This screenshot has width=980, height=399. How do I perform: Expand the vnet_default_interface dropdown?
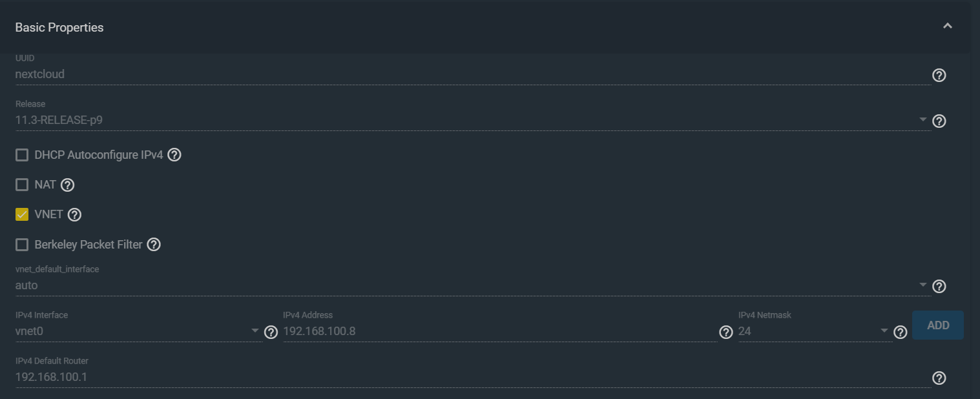(x=473, y=285)
